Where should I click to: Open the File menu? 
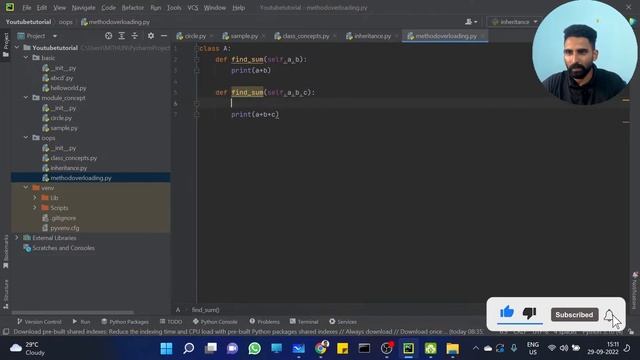coord(27,8)
